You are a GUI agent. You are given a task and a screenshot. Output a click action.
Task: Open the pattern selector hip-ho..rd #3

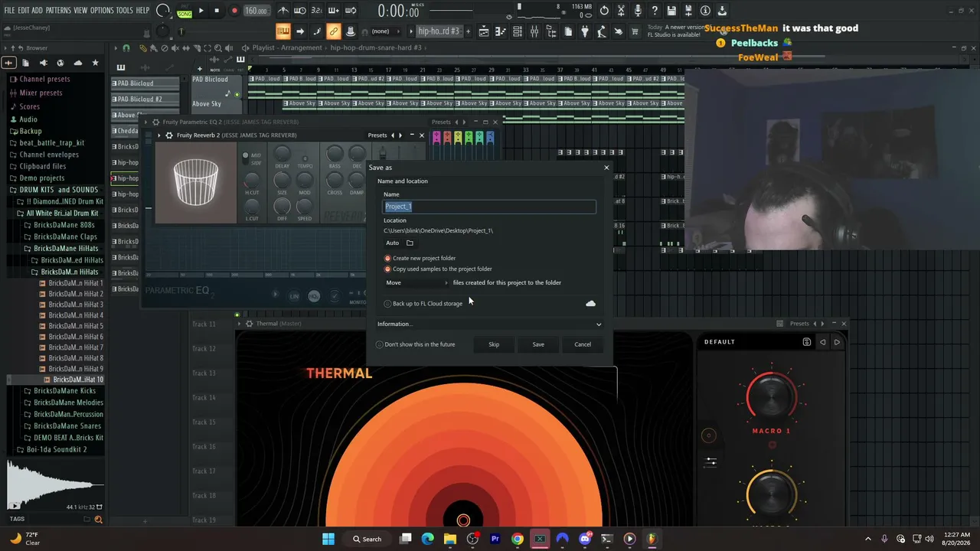[439, 31]
